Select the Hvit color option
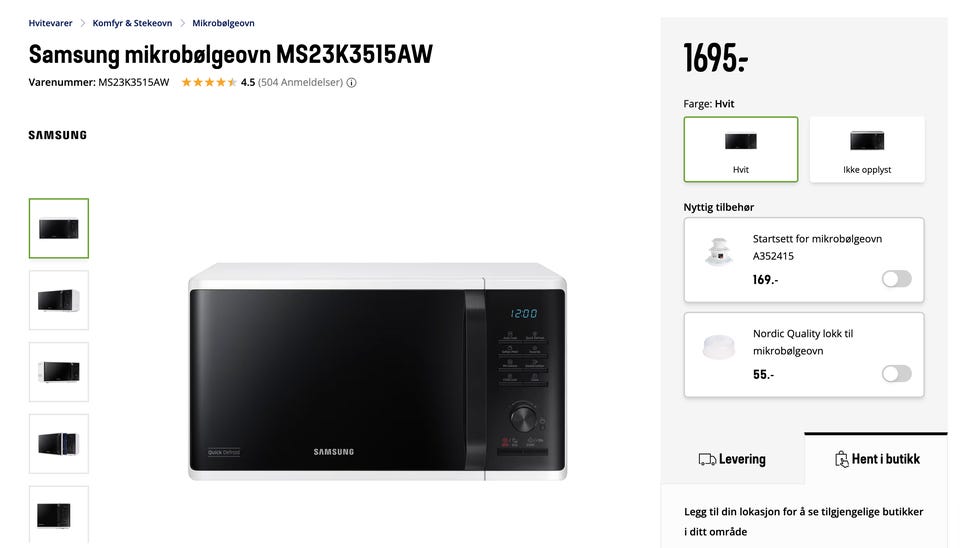This screenshot has height=548, width=960. point(741,149)
